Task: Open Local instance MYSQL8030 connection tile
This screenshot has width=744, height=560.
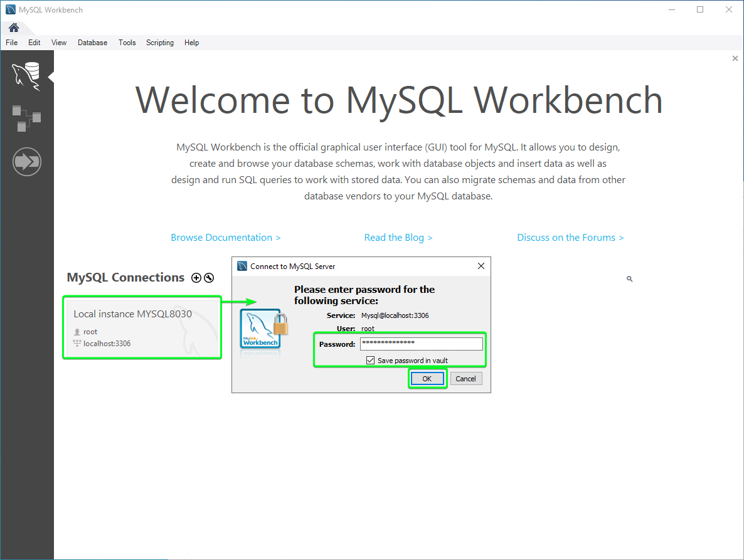Action: coord(142,327)
